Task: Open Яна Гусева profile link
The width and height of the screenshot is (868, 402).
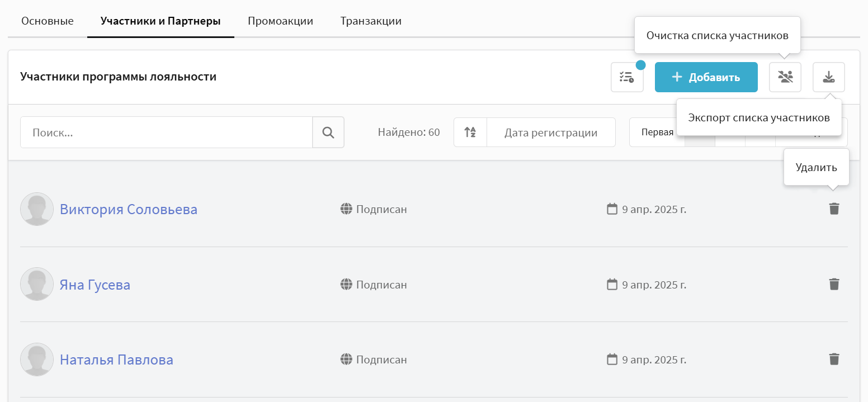Action: pos(95,285)
